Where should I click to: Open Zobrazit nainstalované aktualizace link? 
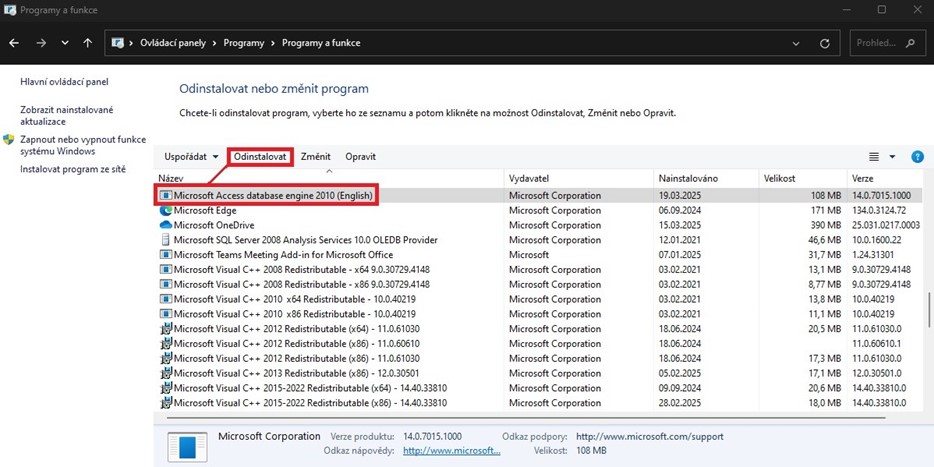(66, 116)
